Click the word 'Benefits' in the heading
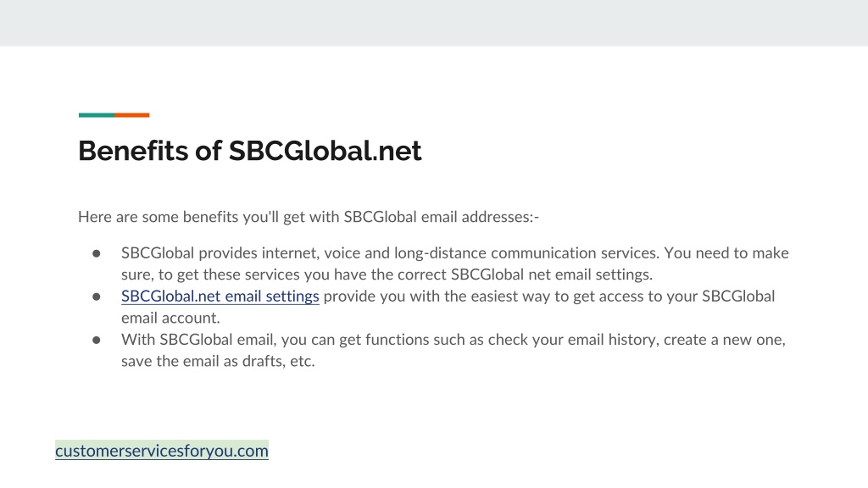Screen dimensions: 868x488 (x=133, y=151)
